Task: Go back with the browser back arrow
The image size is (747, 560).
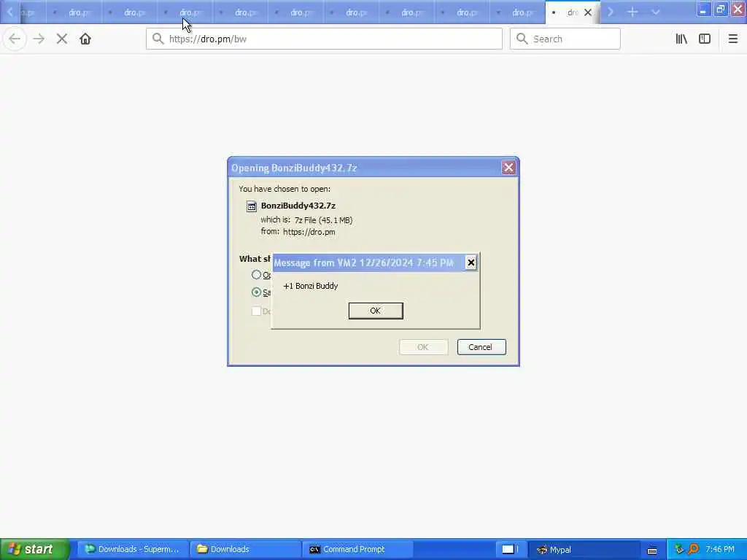Action: pyautogui.click(x=15, y=39)
